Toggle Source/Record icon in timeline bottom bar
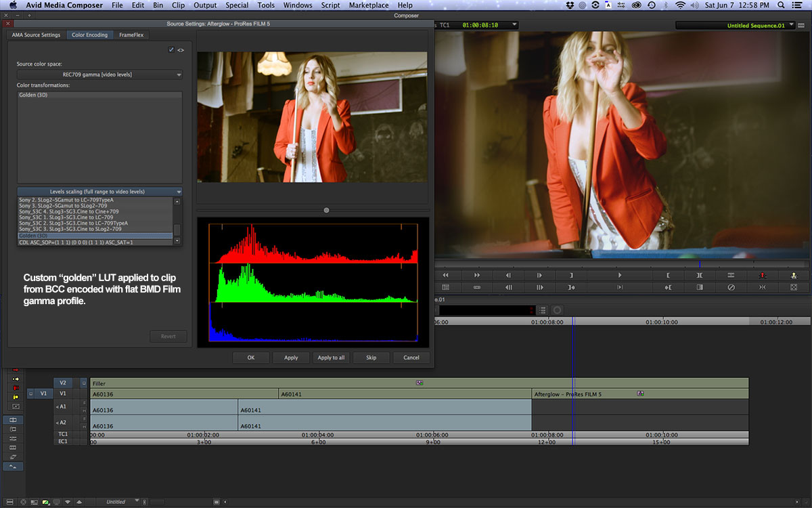Viewport: 812px width, 508px height. [34, 502]
